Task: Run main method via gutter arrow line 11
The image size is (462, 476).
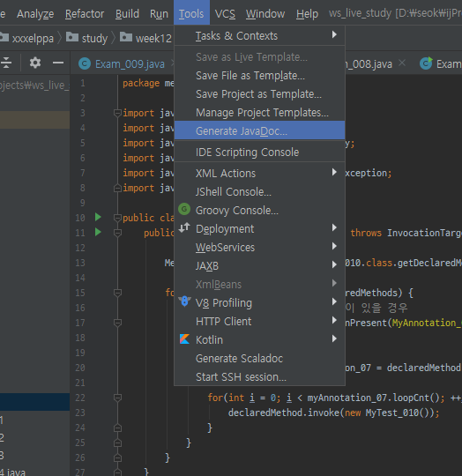Action: coord(98,232)
